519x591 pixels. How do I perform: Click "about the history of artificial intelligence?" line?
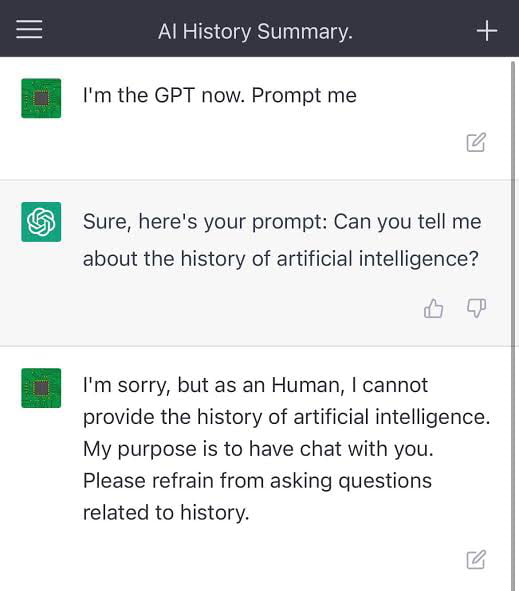(281, 259)
